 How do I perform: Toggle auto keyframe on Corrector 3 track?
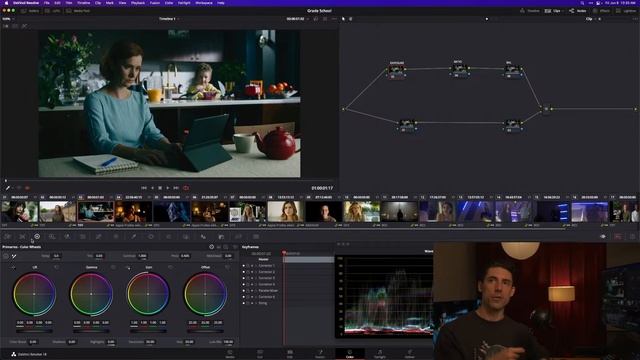click(x=252, y=278)
